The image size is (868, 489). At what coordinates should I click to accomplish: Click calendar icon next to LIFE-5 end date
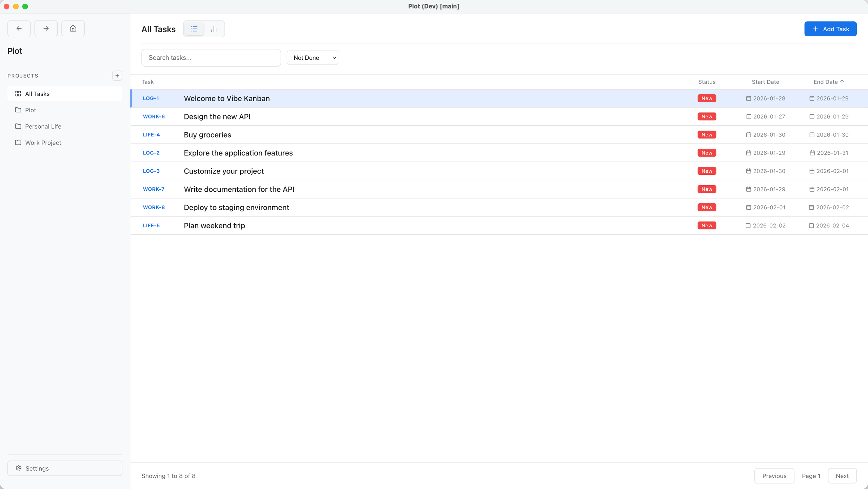point(811,226)
